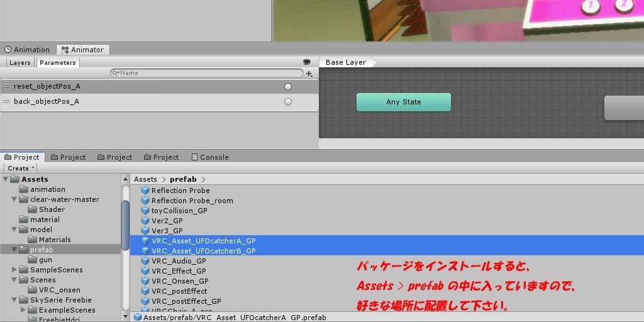Select the material folder
644x322 pixels.
click(45, 219)
